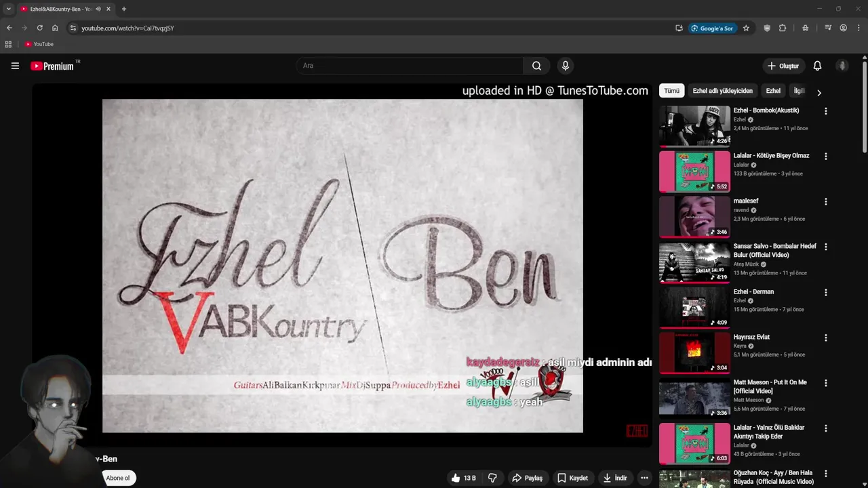The image size is (868, 488).
Task: Open the maalesef video thumbnail
Action: [694, 216]
